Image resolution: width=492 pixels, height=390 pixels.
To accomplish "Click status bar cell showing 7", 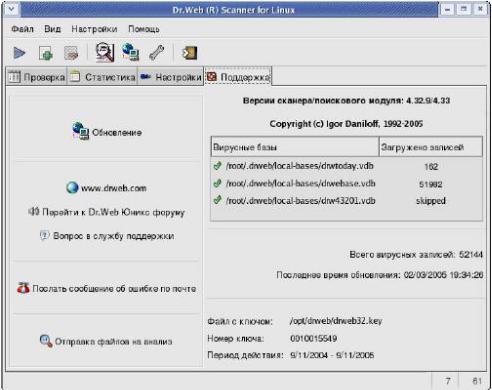I will (448, 381).
